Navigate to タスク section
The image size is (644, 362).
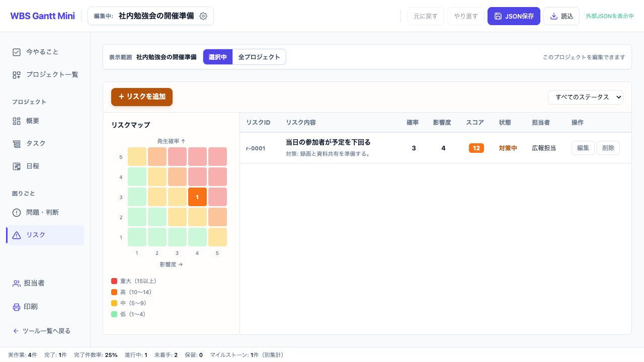tap(45, 143)
